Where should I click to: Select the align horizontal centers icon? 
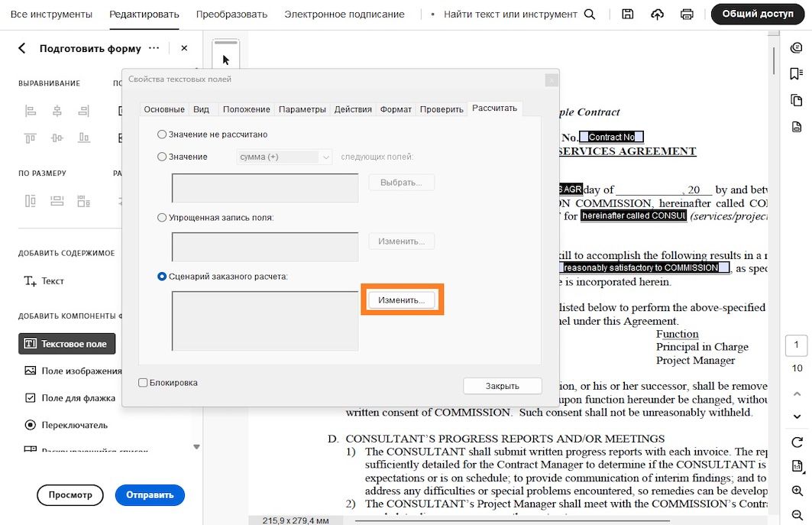pos(57,111)
